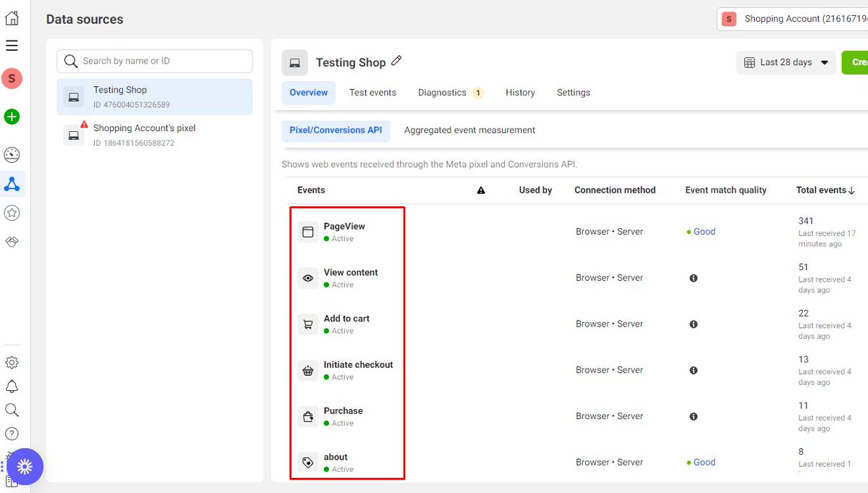
Task: Click Browser • Server in Purchase row
Action: [x=609, y=416]
